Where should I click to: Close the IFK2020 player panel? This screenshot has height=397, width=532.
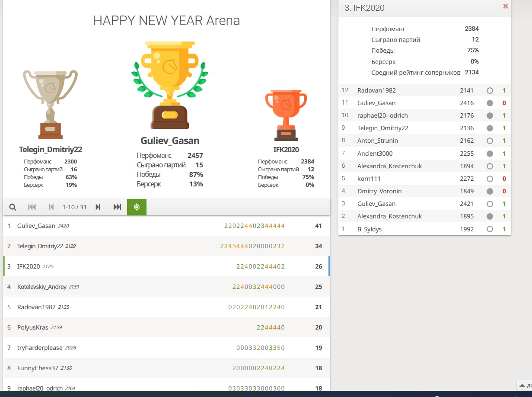tap(505, 6)
